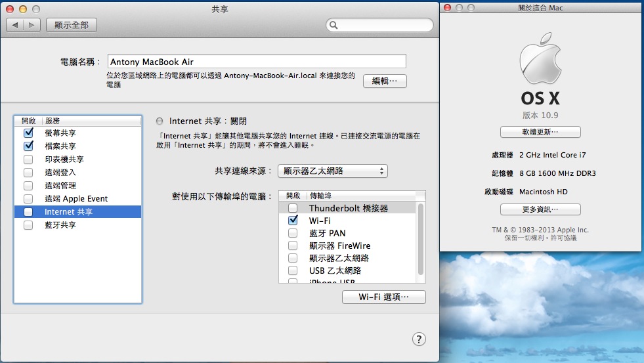
Task: Select 遠端登入 row in services list
Action: pyautogui.click(x=78, y=173)
